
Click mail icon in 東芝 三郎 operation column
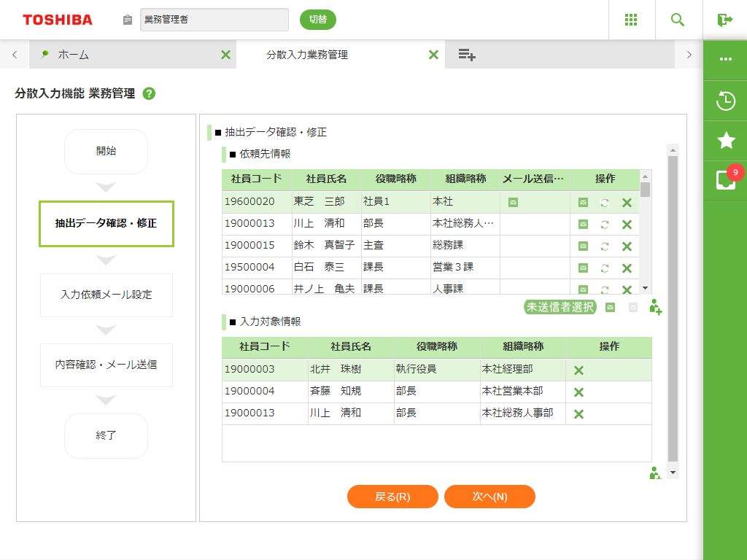(583, 202)
